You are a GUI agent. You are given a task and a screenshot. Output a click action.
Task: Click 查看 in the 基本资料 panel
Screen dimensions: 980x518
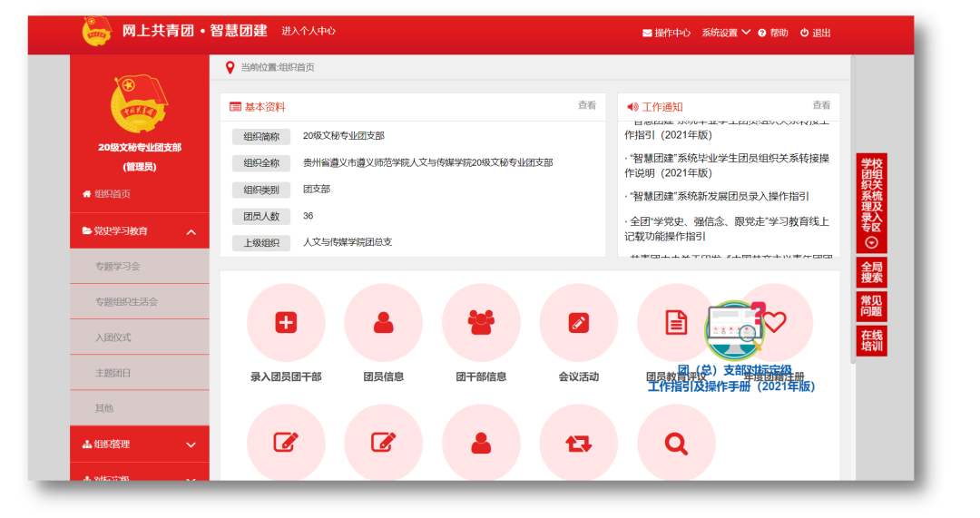tap(587, 105)
